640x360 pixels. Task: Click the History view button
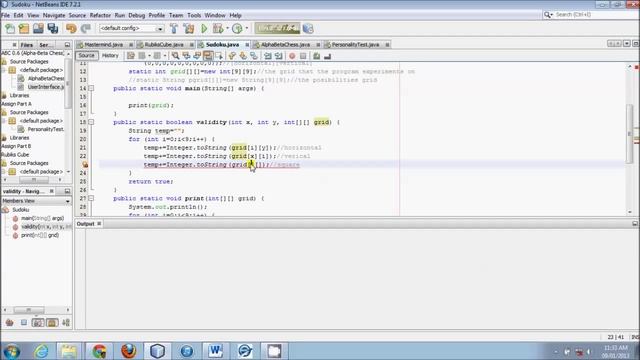(x=110, y=56)
